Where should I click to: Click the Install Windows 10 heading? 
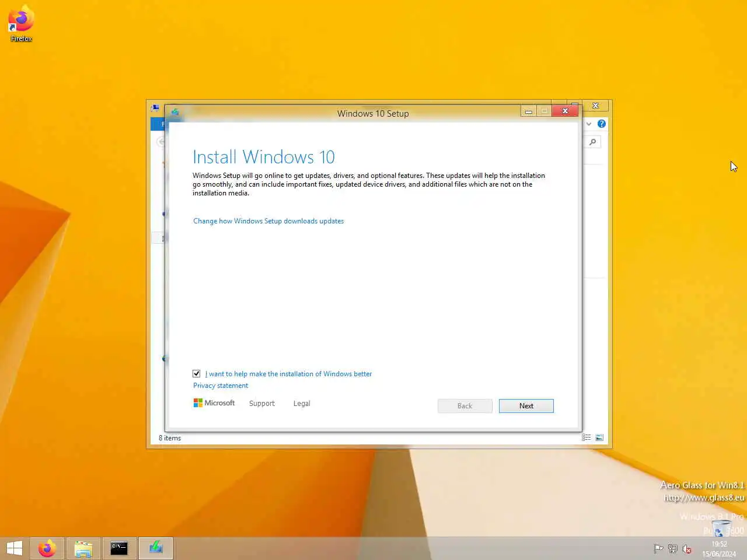pos(264,157)
